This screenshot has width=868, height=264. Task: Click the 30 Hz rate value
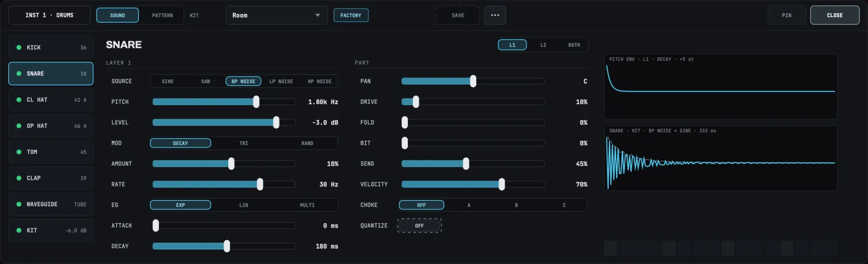click(329, 184)
